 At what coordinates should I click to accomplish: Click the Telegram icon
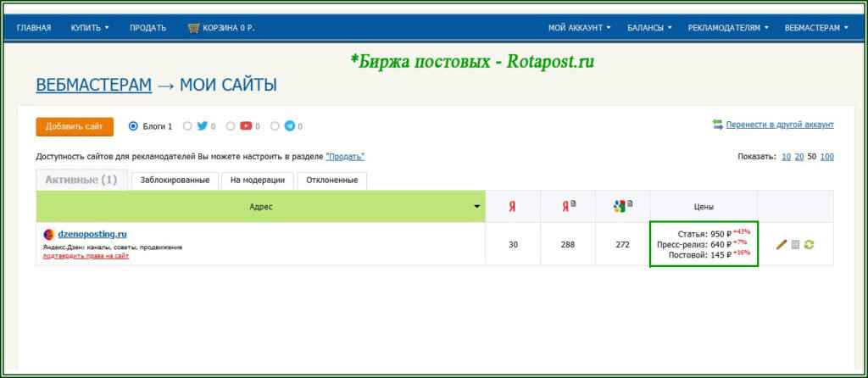point(290,126)
